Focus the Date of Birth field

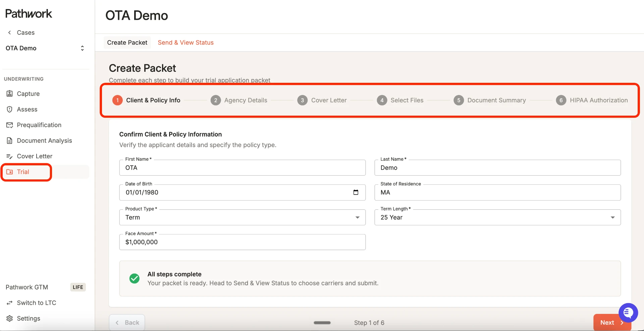pyautogui.click(x=243, y=192)
